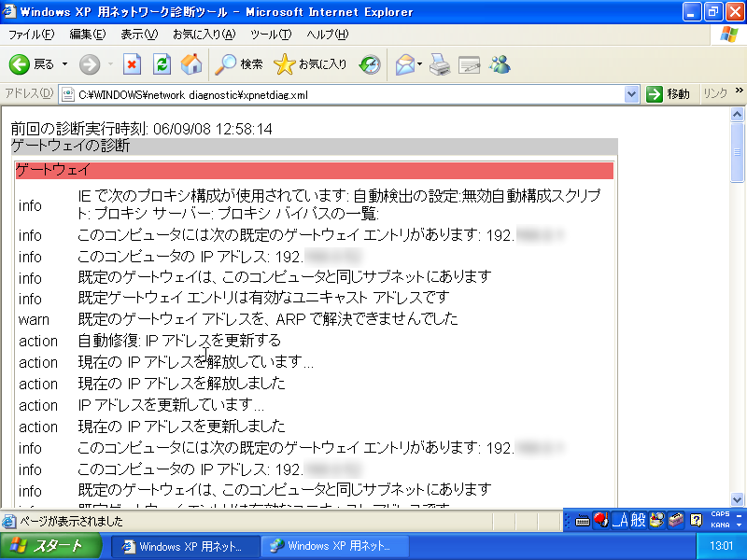Image resolution: width=747 pixels, height=560 pixels.
Task: Open the IME tools toolbox icon
Action: (x=676, y=521)
